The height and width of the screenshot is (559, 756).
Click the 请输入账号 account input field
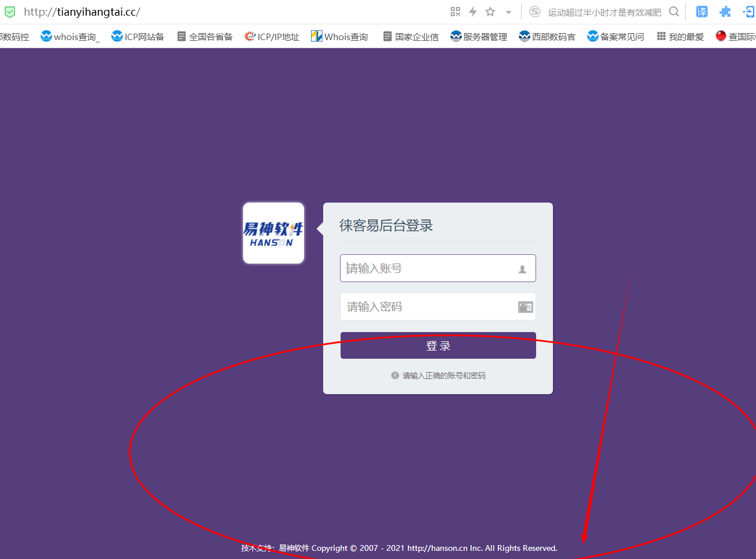pos(429,268)
